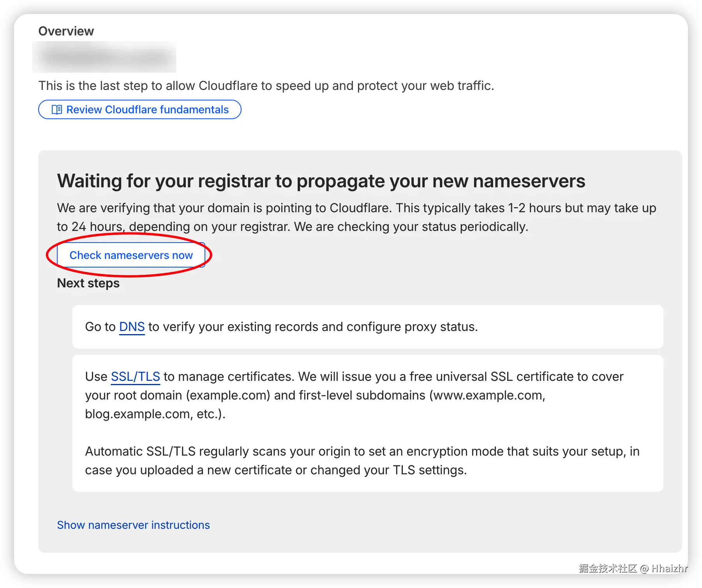Click the card about verifying existing records
The image size is (702, 588).
(367, 327)
